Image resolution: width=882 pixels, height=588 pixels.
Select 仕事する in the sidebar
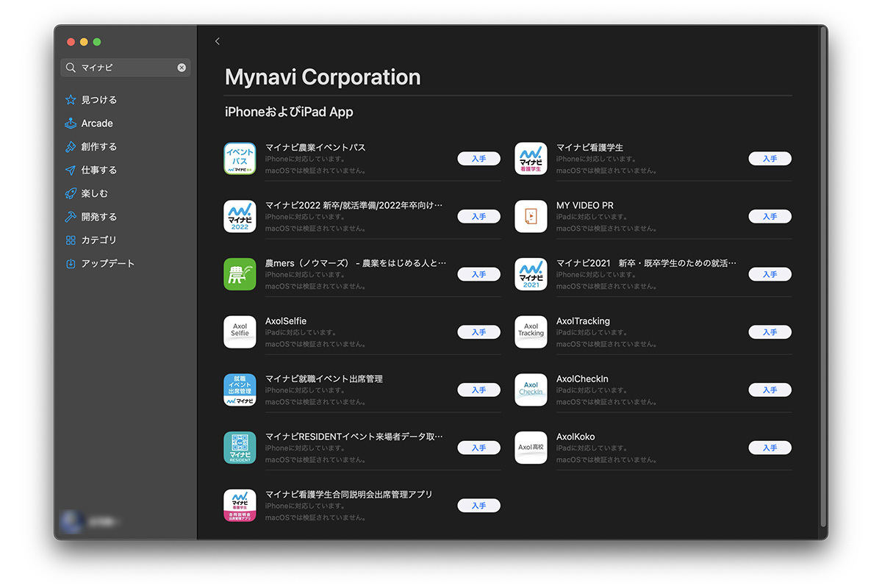click(x=99, y=170)
